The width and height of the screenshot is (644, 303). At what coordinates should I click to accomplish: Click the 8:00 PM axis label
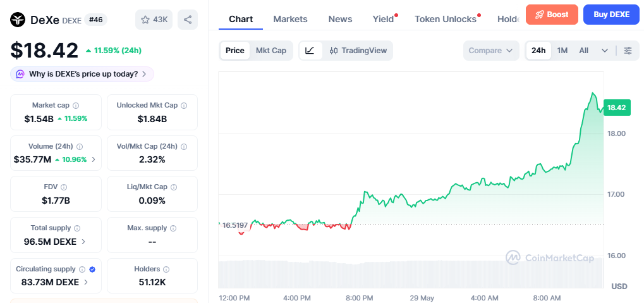[x=359, y=298]
